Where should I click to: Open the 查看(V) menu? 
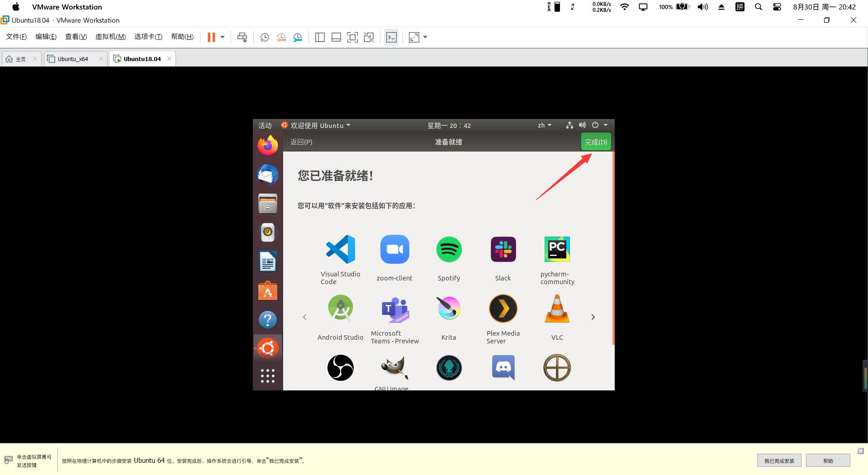pos(76,37)
